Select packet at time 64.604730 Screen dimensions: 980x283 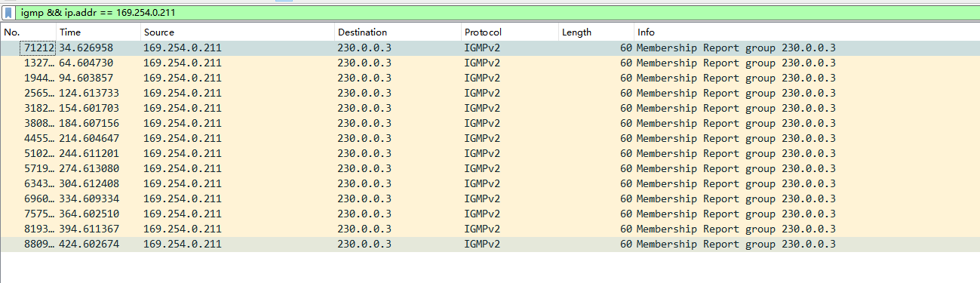click(x=490, y=63)
